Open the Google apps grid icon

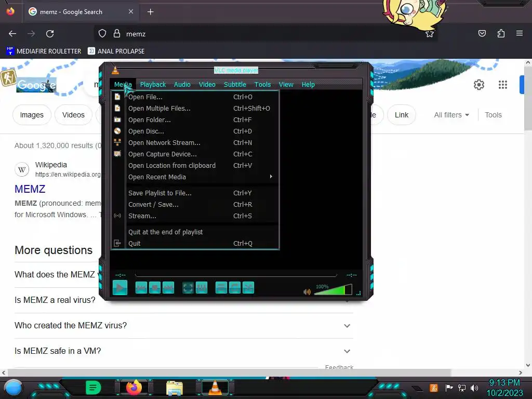click(x=502, y=85)
